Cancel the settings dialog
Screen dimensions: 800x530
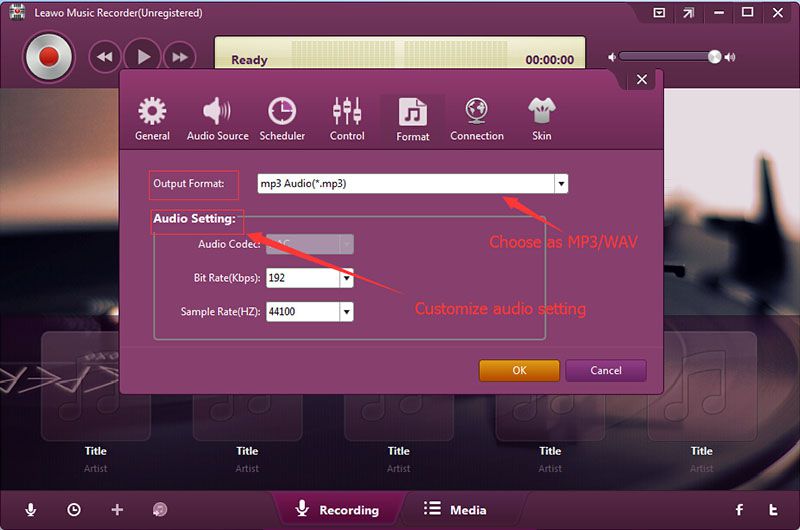[x=606, y=370]
